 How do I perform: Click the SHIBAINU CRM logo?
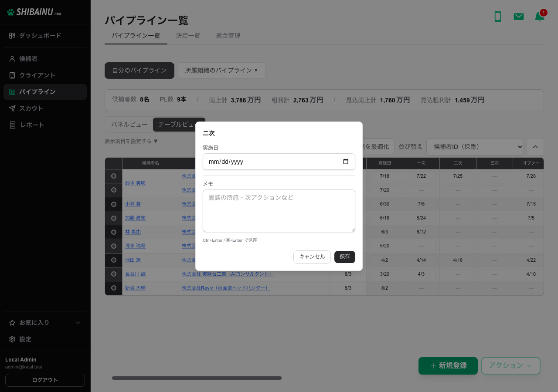pos(34,12)
